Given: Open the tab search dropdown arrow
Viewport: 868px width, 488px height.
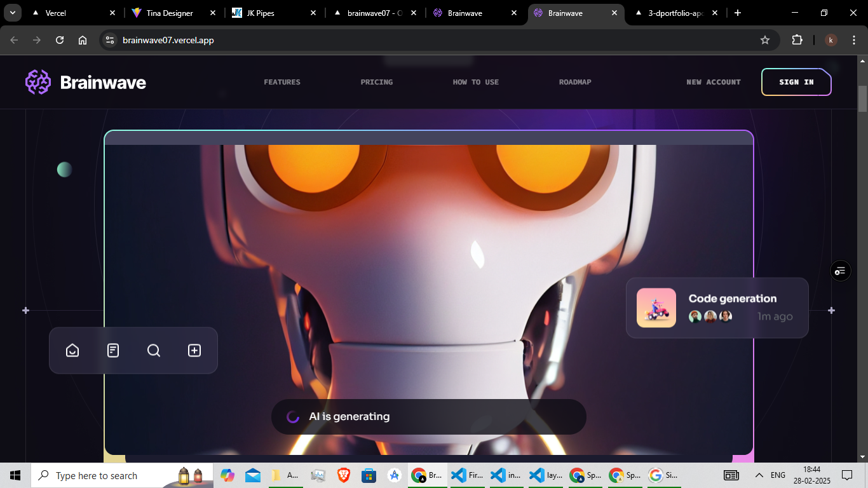Looking at the screenshot, I should [x=12, y=12].
